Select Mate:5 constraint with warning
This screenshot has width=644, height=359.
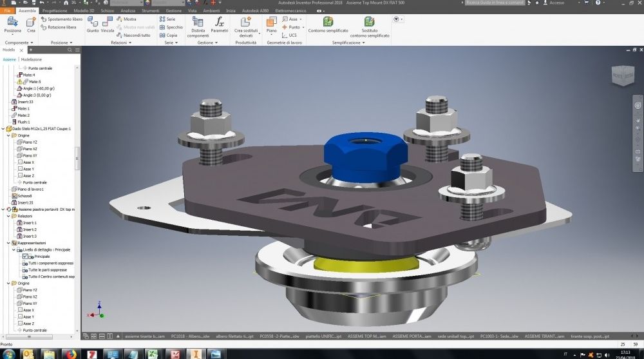point(29,81)
